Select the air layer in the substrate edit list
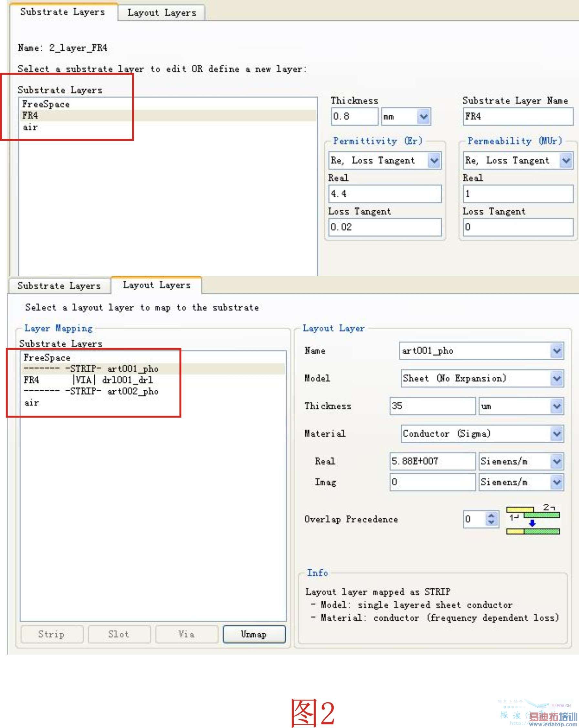Viewport: 579px width, 728px height. coord(168,127)
